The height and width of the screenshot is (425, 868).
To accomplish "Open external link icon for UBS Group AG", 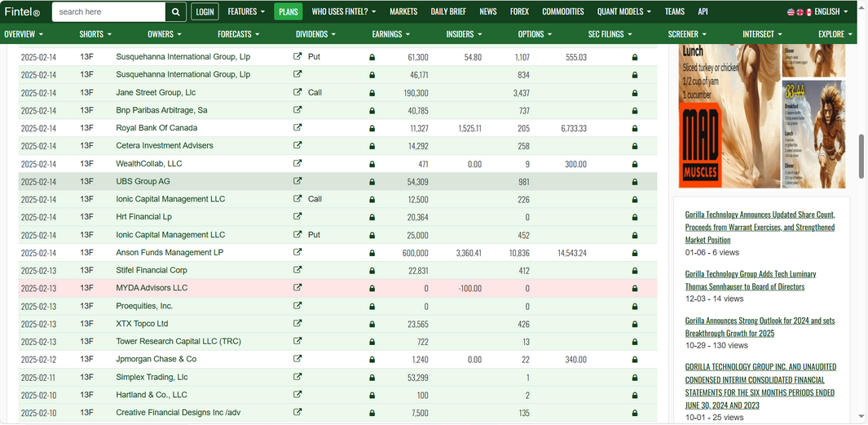I will (x=297, y=181).
